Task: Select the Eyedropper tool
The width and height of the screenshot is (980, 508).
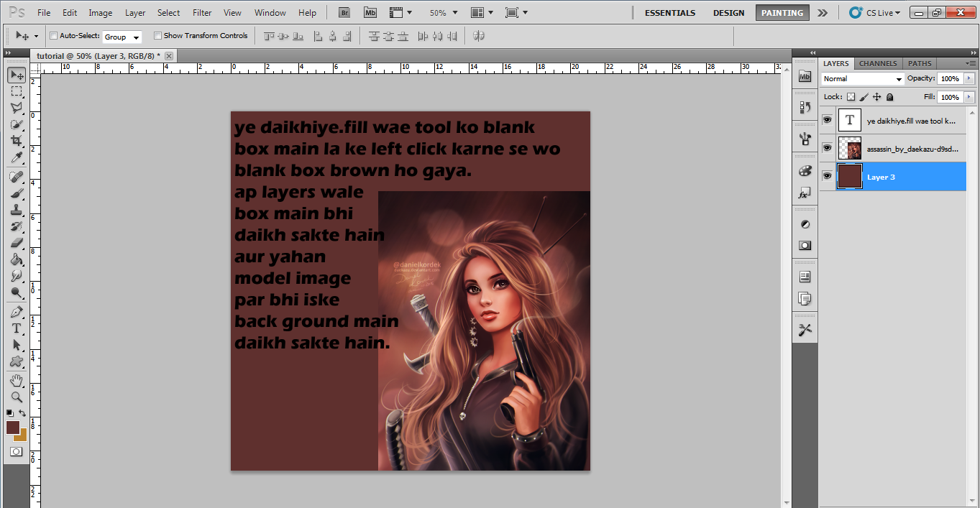Action: 16,157
